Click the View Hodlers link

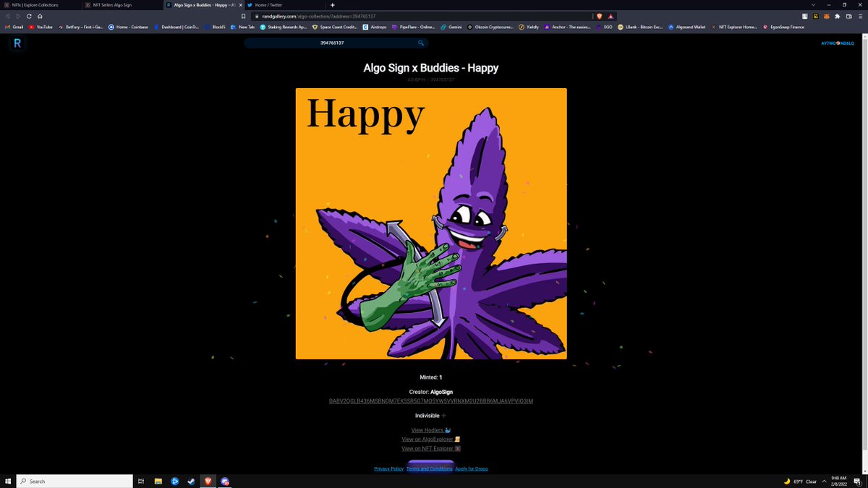[430, 430]
